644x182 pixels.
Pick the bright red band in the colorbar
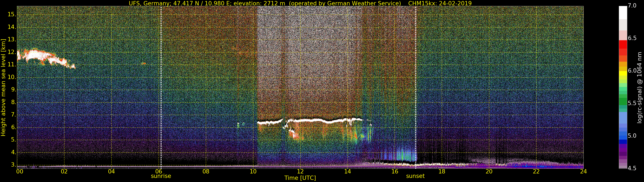click(x=623, y=44)
